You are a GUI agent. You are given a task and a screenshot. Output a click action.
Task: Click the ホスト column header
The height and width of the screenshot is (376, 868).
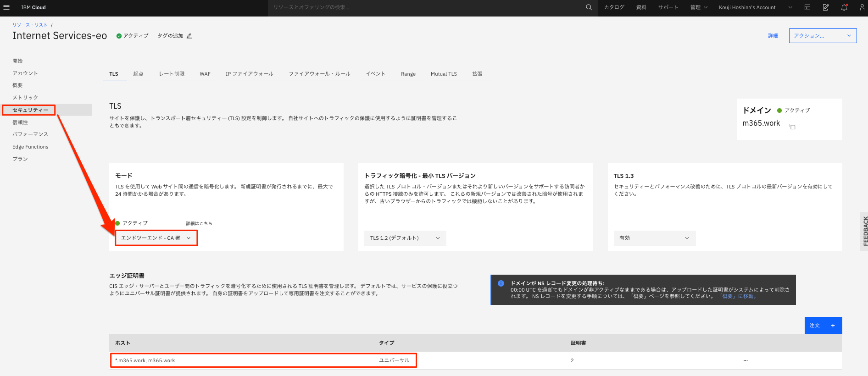(122, 343)
